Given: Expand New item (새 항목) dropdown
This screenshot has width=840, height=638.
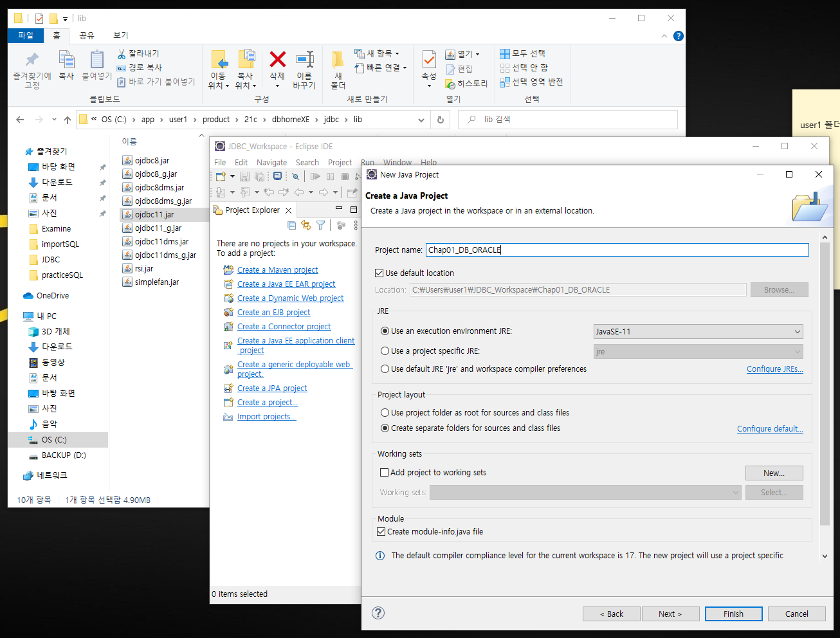Looking at the screenshot, I should (397, 53).
